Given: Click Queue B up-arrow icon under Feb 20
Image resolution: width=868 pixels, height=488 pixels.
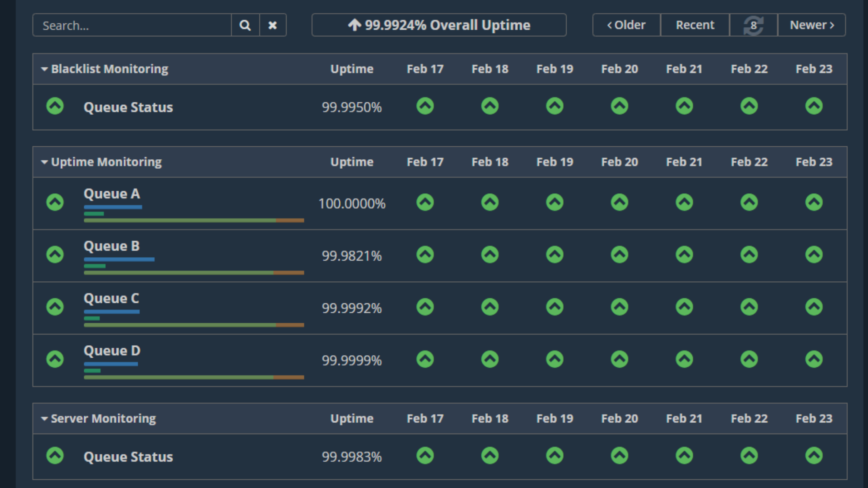Looking at the screenshot, I should point(619,255).
